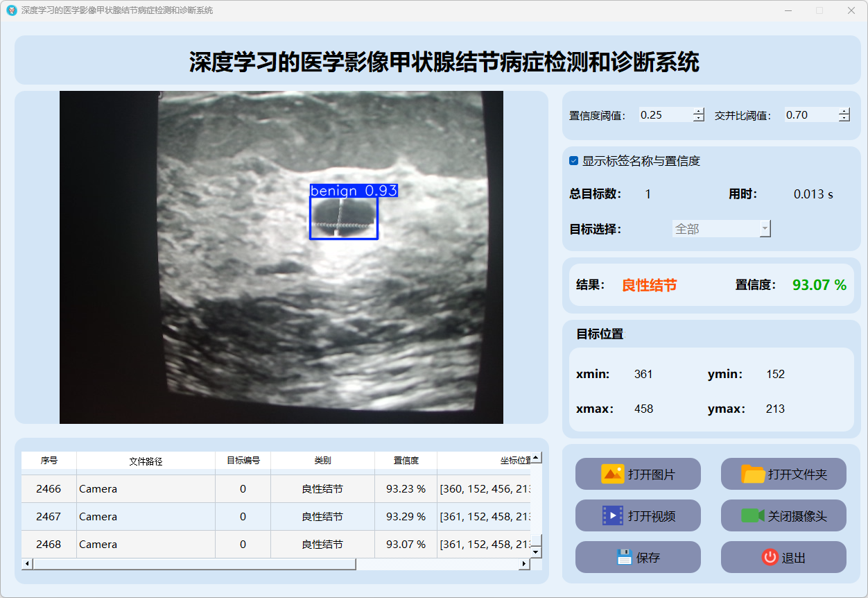868x598 pixels.
Task: Open video via 打开视频 button
Action: (x=638, y=515)
